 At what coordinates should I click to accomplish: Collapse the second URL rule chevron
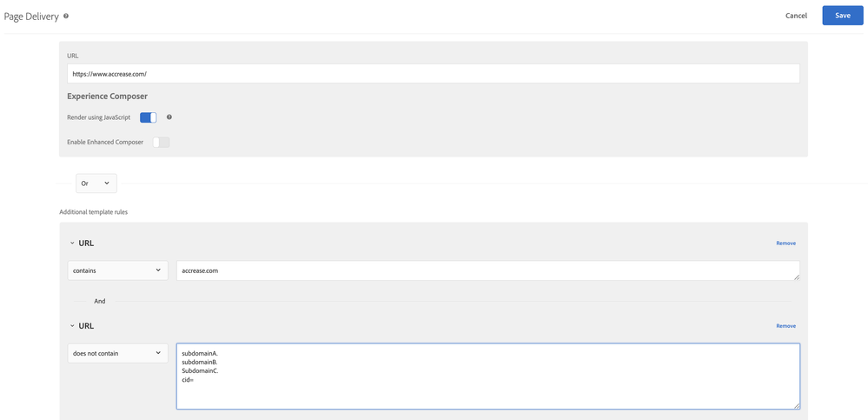click(72, 326)
